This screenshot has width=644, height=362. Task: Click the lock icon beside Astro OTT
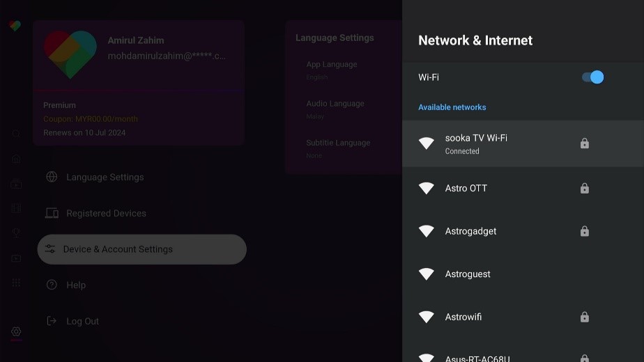585,188
